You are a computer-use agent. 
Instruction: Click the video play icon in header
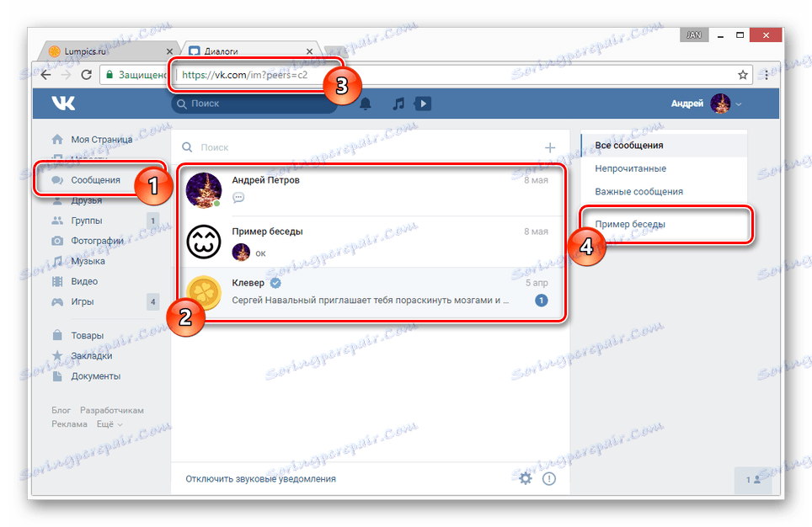423,104
